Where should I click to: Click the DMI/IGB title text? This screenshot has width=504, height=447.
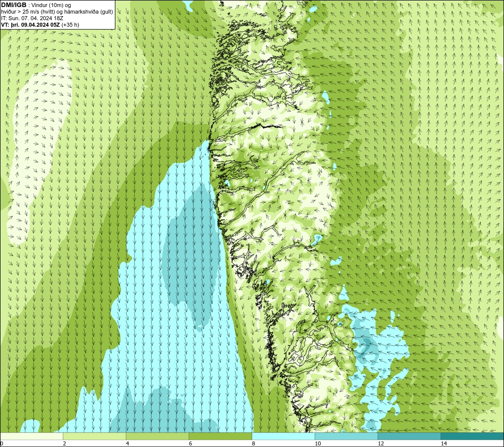[14, 5]
